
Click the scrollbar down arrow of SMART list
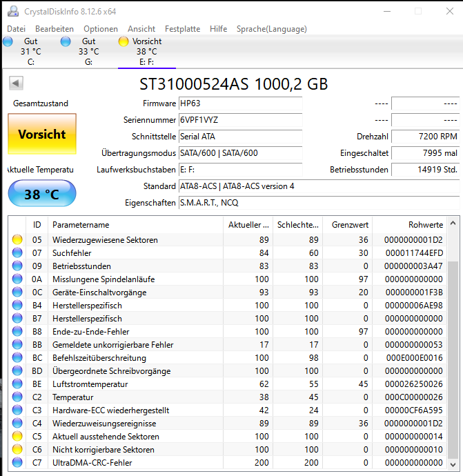[453, 464]
